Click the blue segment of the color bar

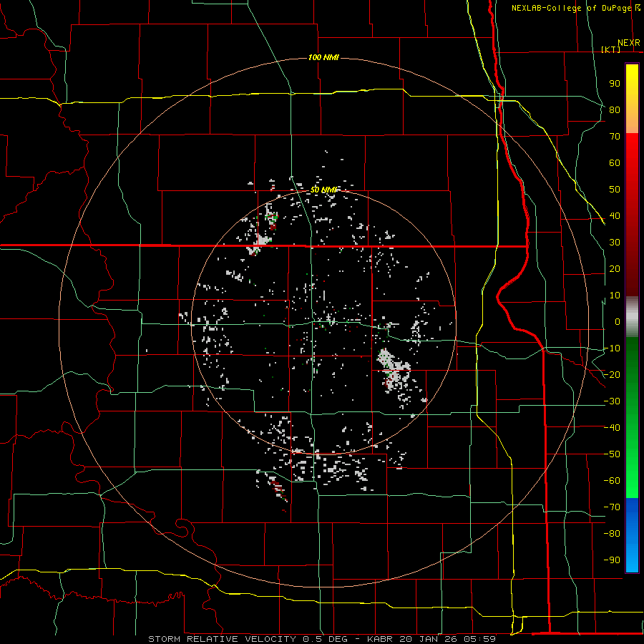click(x=632, y=535)
